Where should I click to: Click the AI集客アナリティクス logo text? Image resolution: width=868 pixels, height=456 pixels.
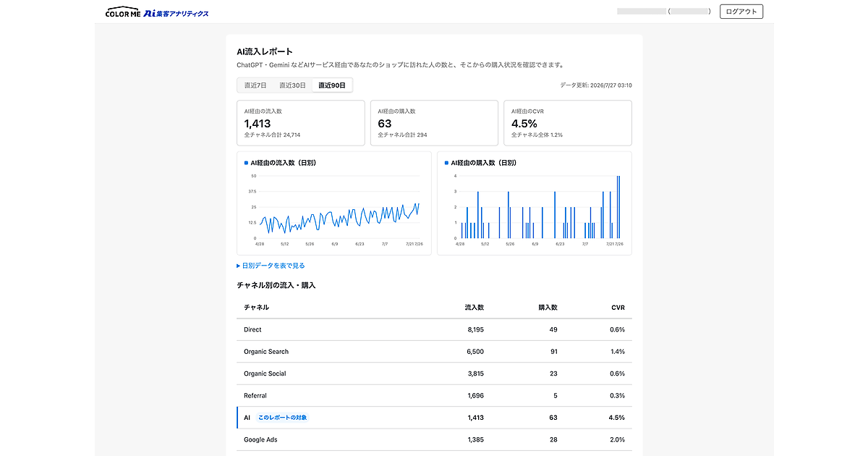(176, 12)
